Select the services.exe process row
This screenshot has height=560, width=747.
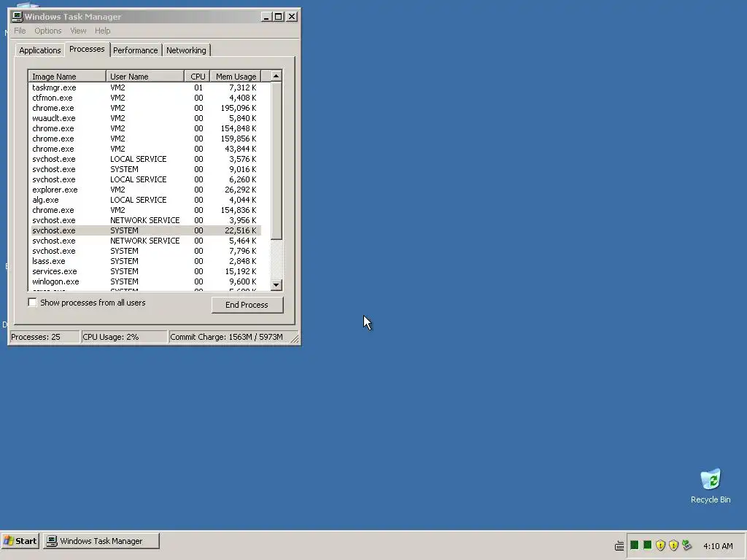tap(146, 271)
